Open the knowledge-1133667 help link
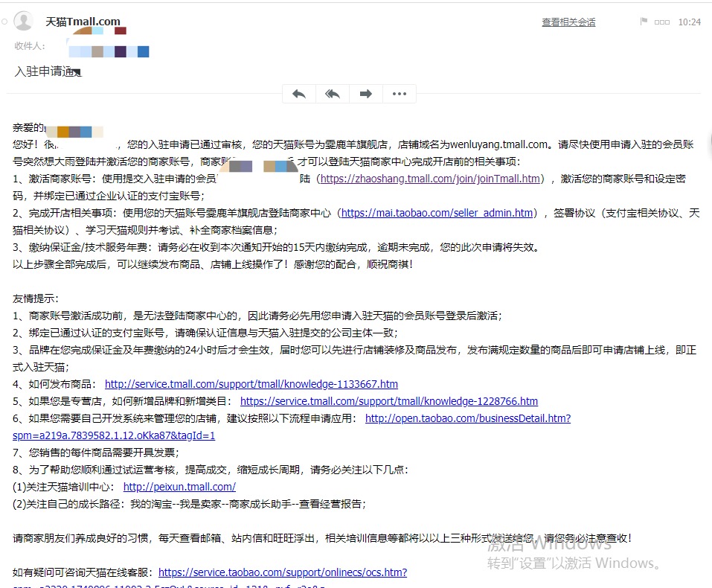The image size is (712, 588). [251, 384]
